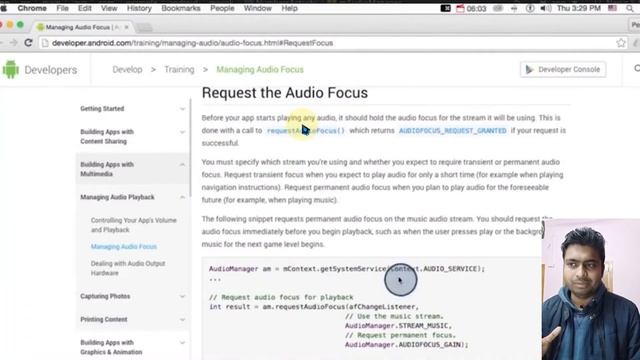Screen dimensions: 640x360
Task: Click the date and time Thu 3:29 PM
Action: (579, 8)
